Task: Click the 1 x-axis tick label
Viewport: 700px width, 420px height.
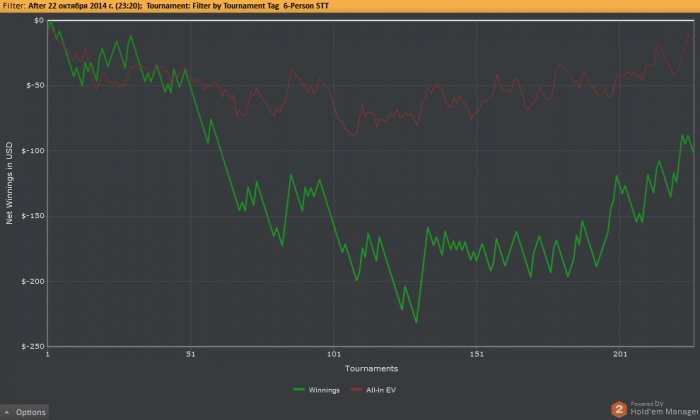Action: (48, 354)
